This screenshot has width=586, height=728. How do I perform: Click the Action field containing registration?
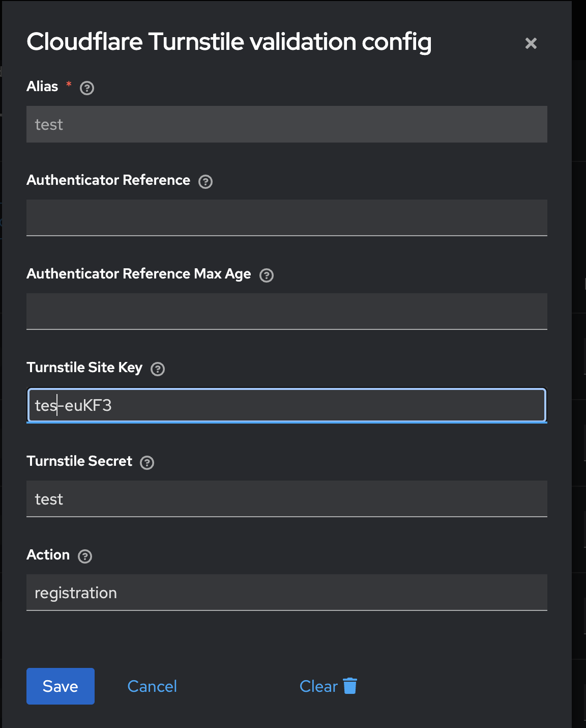pyautogui.click(x=287, y=593)
